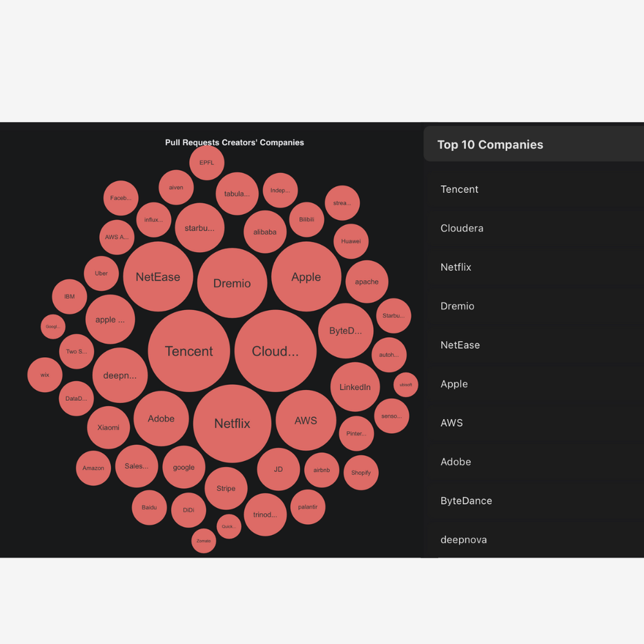The image size is (644, 644).
Task: Click the tiny EPFL bubble at the top
Action: point(206,162)
